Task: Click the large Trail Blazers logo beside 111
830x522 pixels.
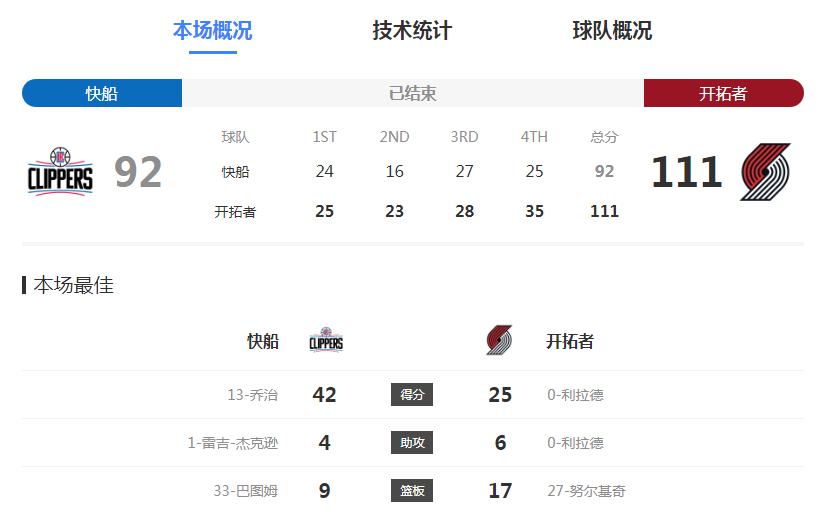Action: click(x=765, y=172)
